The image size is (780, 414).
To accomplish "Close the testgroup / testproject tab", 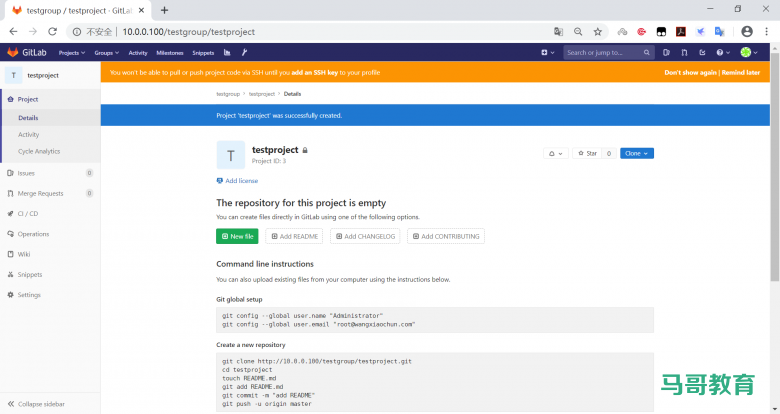I will tap(141, 10).
